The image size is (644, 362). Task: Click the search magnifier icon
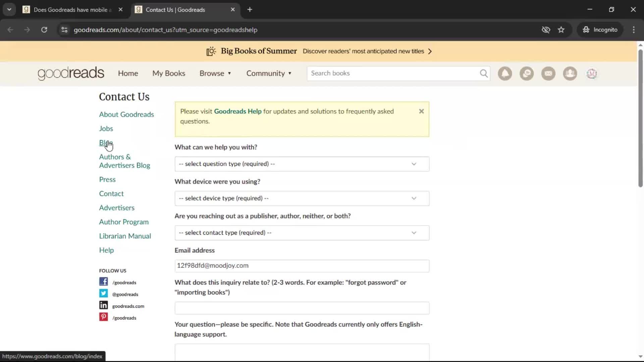484,73
